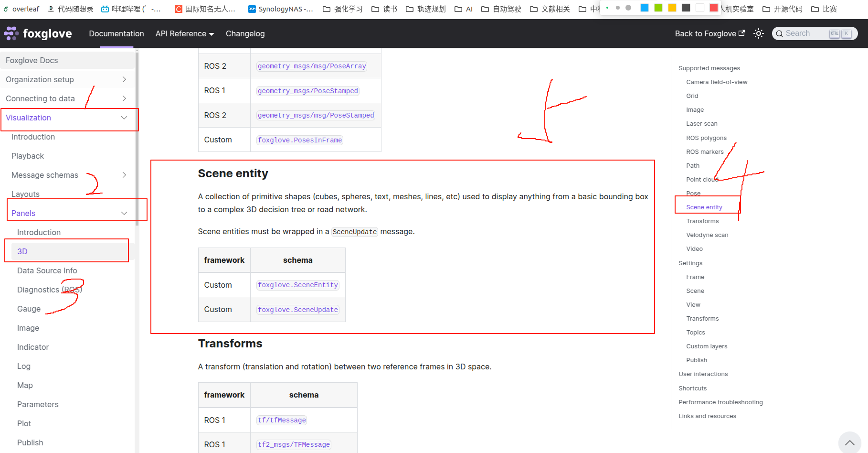
Task: Open the API Reference dropdown
Action: (185, 33)
